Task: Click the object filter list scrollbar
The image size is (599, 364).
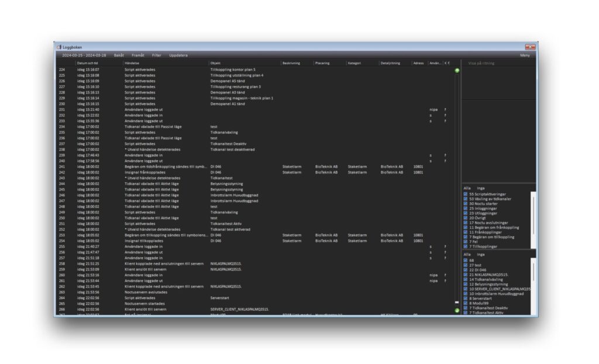Action: 533,286
